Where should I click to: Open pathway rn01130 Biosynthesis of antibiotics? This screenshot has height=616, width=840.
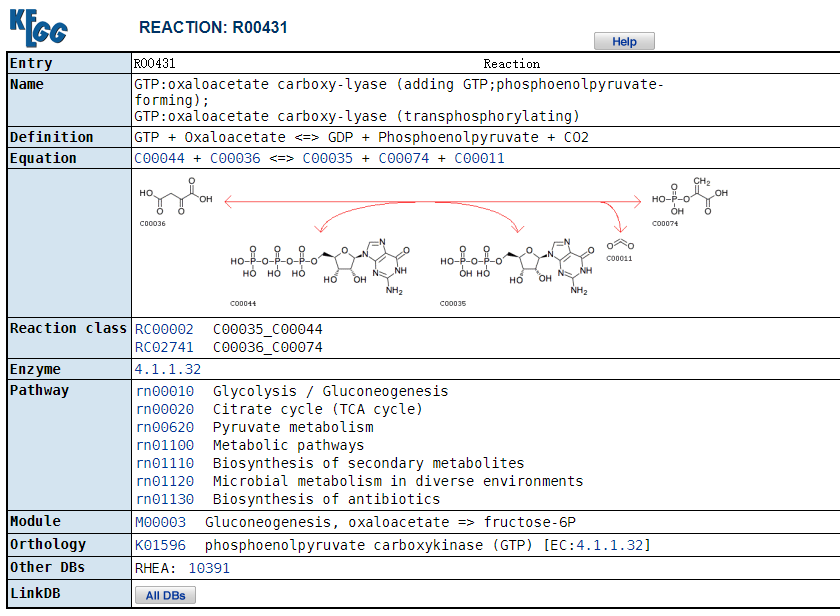[x=165, y=499]
